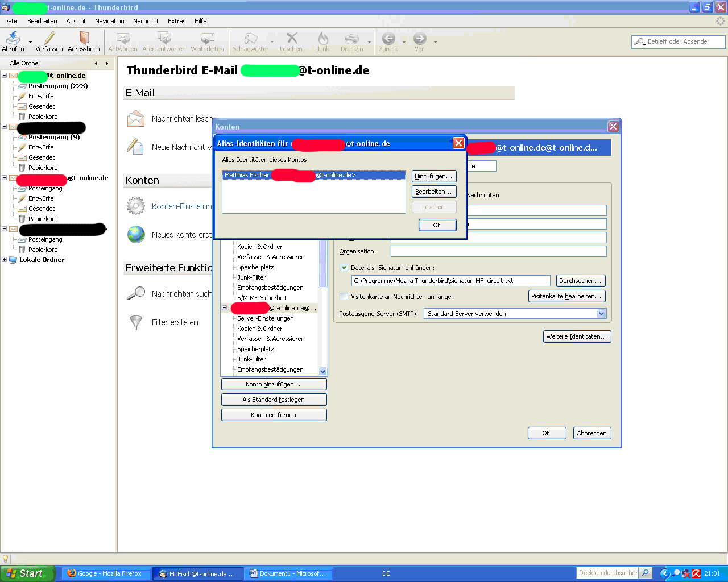The width and height of the screenshot is (728, 582).
Task: Select Matthias Fischer identity in list
Action: point(314,175)
